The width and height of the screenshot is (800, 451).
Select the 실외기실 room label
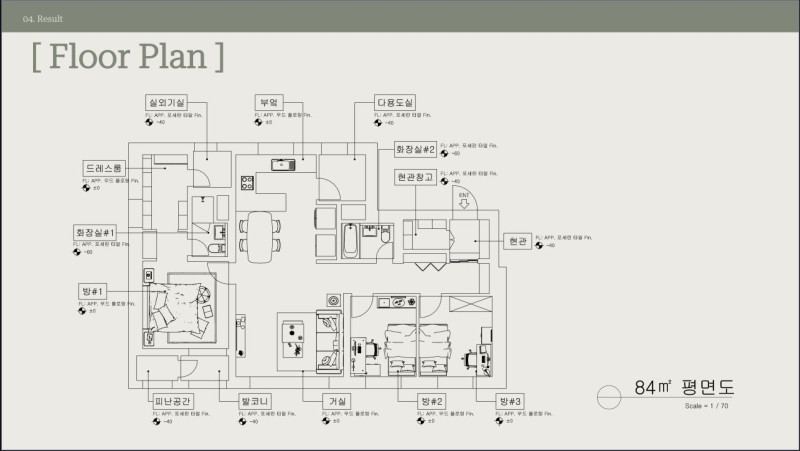[x=165, y=103]
